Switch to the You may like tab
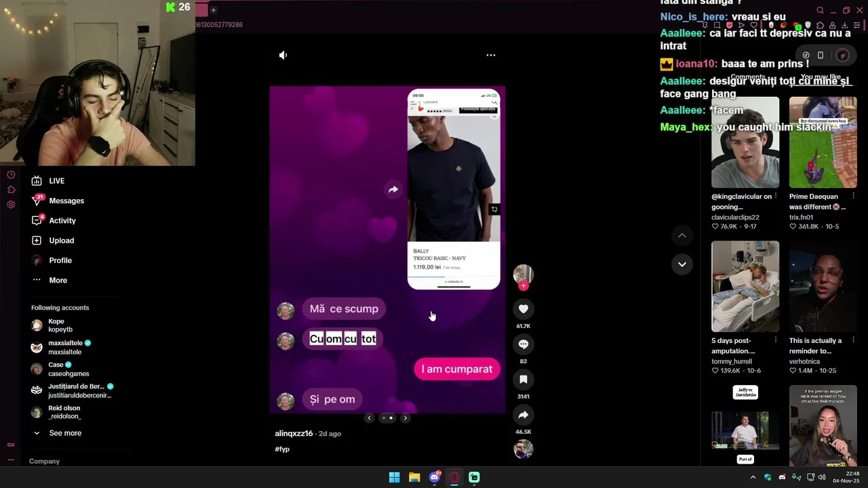 (821, 77)
